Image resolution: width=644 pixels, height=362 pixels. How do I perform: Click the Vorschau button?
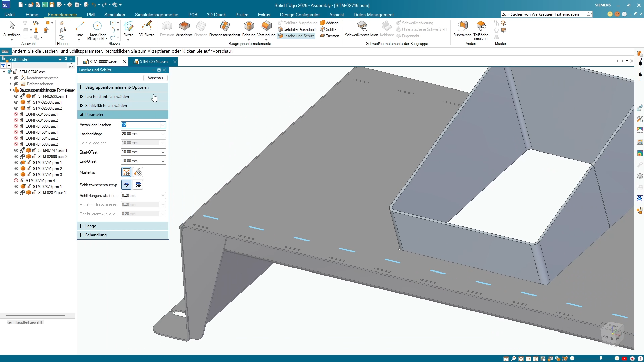point(155,78)
